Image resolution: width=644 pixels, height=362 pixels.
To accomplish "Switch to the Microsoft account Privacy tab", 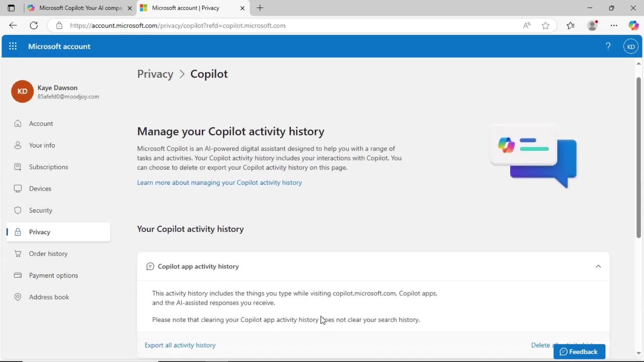I will (193, 8).
